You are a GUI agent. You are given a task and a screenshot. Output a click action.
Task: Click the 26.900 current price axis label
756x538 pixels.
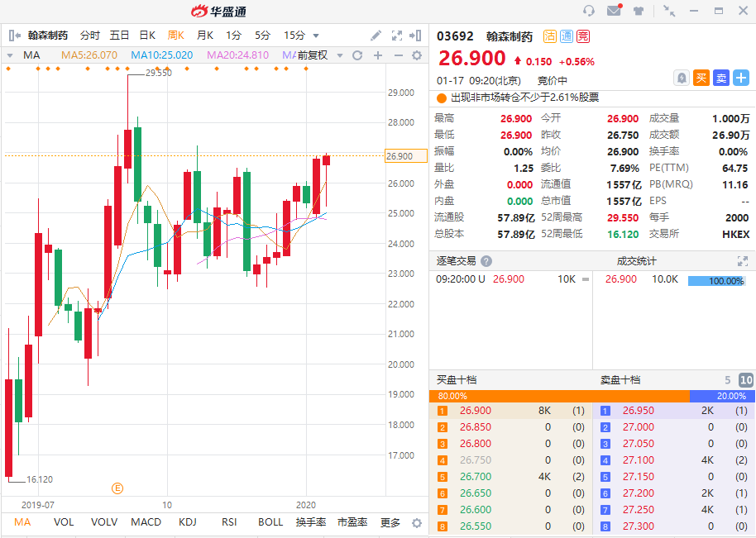pyautogui.click(x=405, y=156)
